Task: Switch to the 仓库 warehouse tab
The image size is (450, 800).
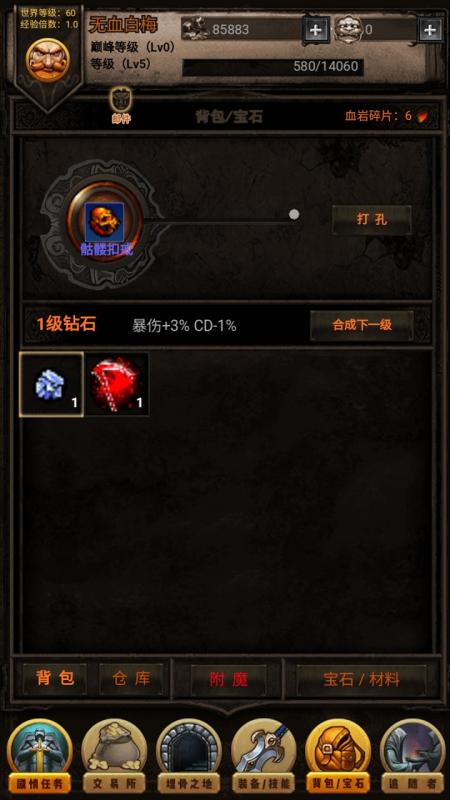Action: (132, 679)
